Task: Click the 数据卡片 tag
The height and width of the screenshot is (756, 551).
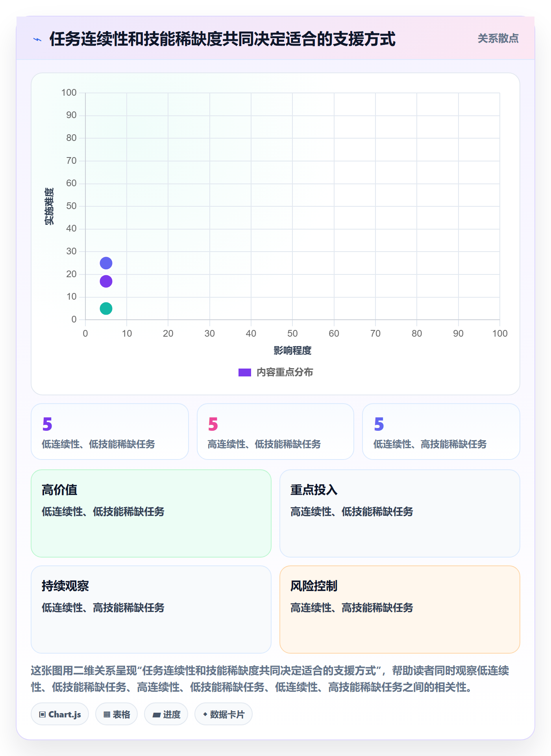Action: coord(224,714)
